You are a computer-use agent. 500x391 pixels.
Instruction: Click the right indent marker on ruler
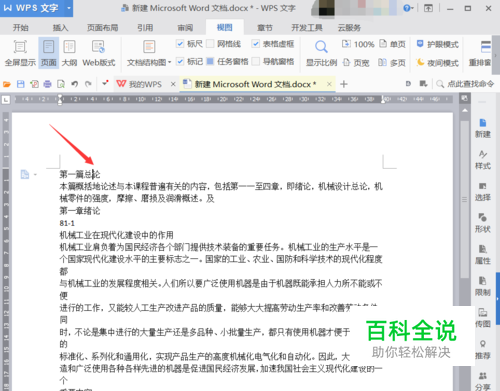[x=383, y=99]
